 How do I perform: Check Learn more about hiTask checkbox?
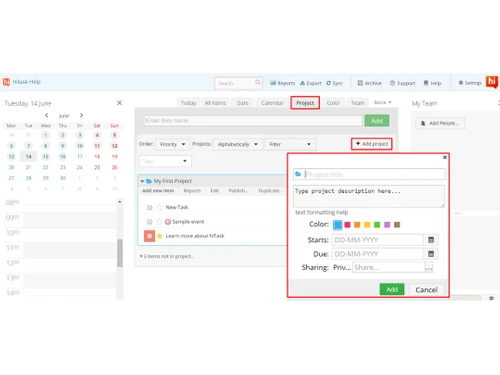(x=149, y=236)
